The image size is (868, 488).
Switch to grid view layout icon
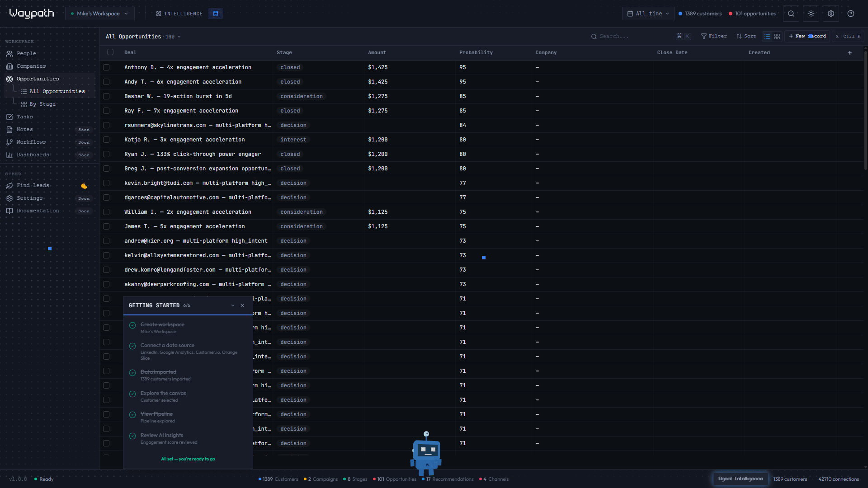[777, 36]
